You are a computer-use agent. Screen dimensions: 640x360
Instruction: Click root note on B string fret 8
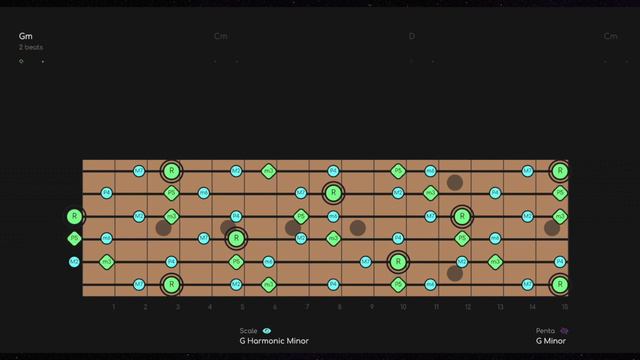pos(333,193)
